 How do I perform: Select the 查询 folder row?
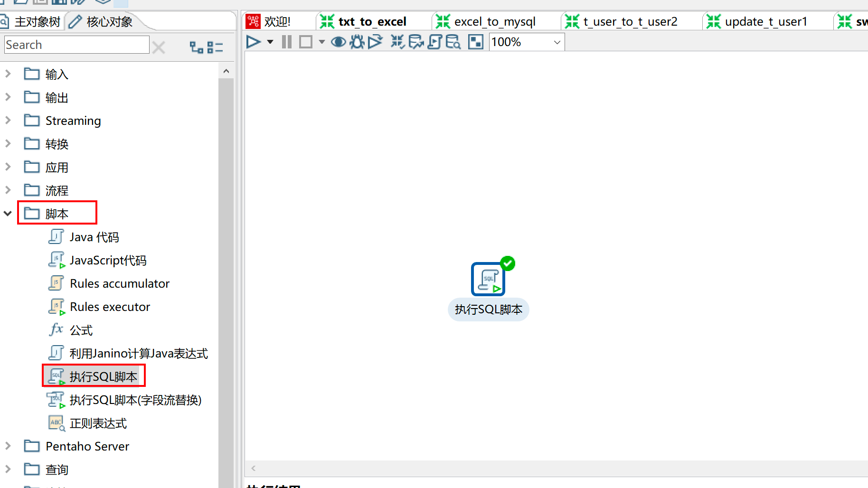47,469
